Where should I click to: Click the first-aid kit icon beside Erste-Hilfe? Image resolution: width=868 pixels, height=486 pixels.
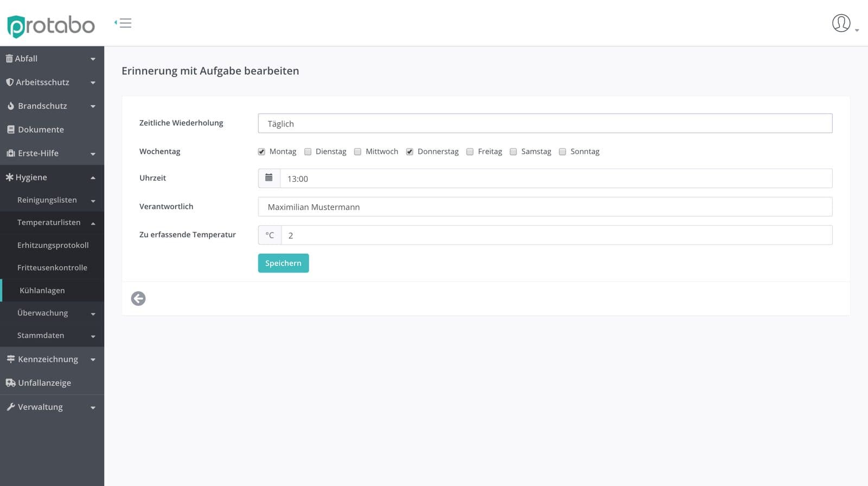click(10, 153)
